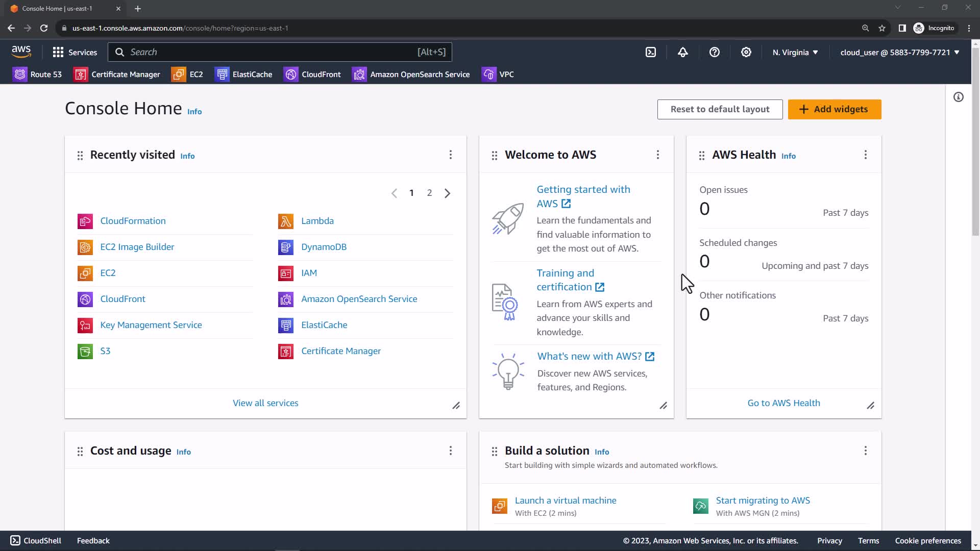The width and height of the screenshot is (980, 551).
Task: Click the S3 bucket icon
Action: point(85,351)
